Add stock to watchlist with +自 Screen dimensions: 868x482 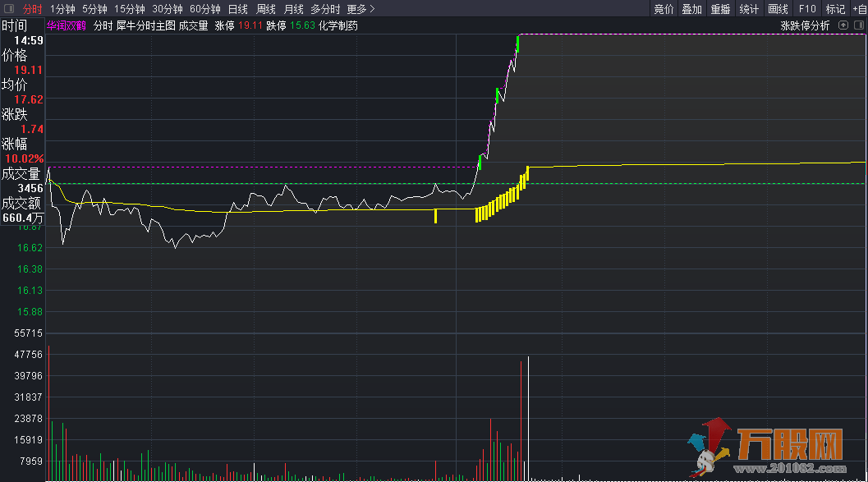860,9
